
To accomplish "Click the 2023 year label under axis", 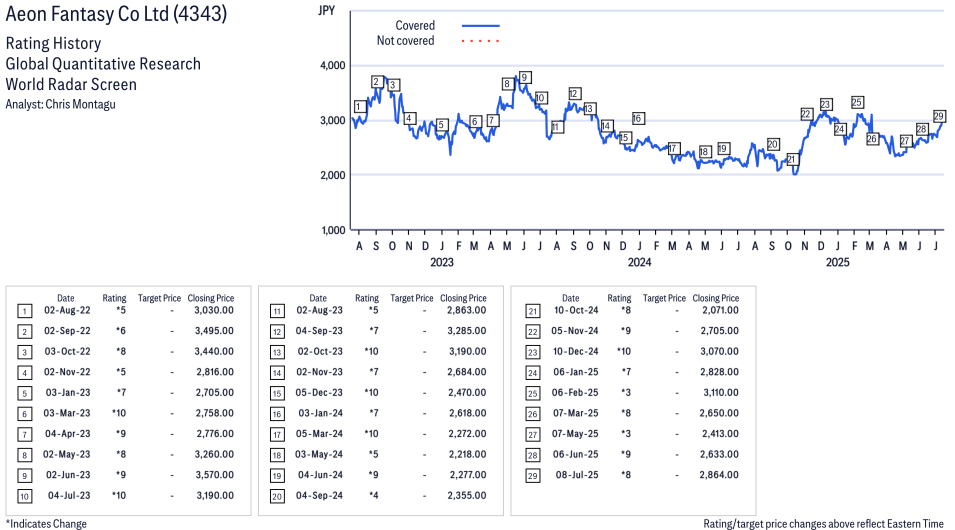I will click(x=442, y=262).
